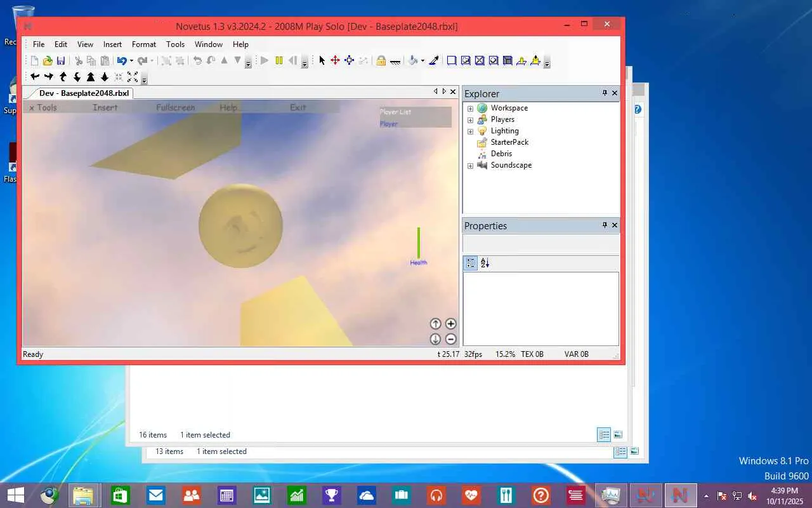Click the dark filled surface tool icon
Image resolution: width=812 pixels, height=508 pixels.
(x=507, y=61)
